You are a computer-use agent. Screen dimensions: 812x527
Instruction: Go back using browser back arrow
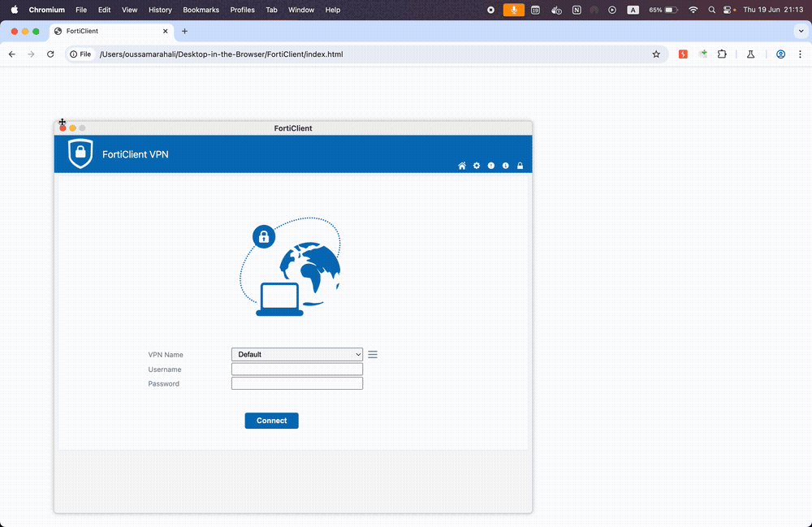[12, 54]
